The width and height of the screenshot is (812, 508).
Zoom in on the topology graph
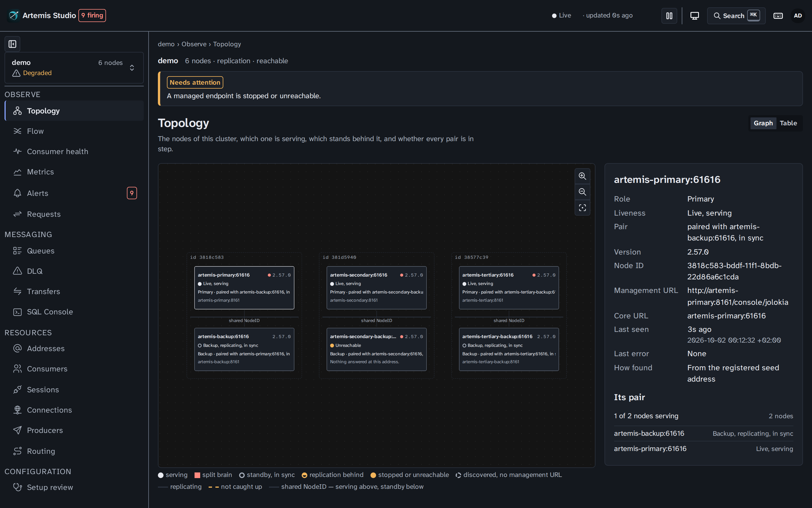582,176
